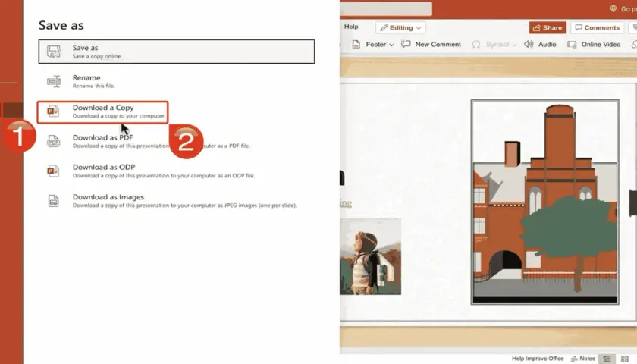Select the building illustration on slide
Image resolution: width=637 pixels, height=364 pixels.
pos(544,202)
